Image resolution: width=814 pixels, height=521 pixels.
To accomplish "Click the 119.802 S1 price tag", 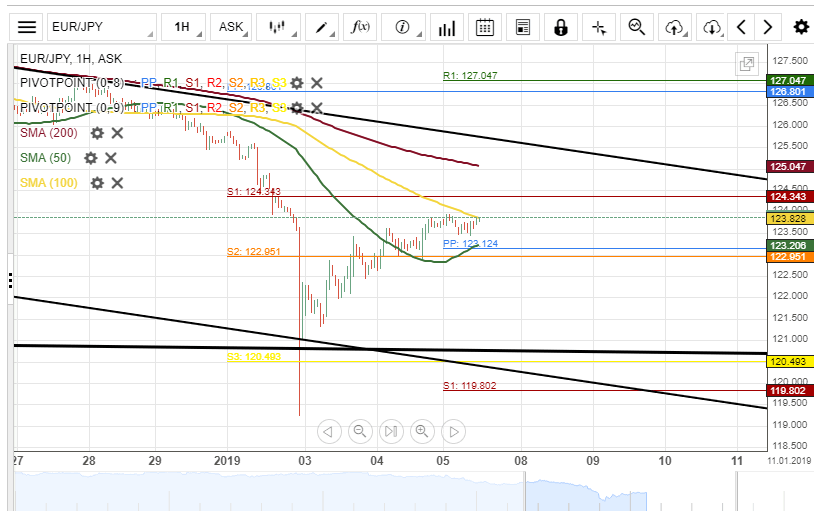I will (x=790, y=391).
